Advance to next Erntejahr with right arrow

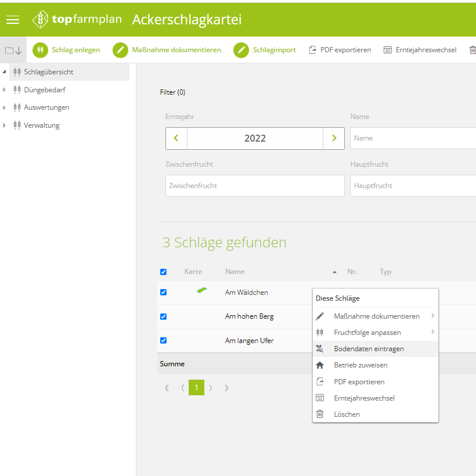[334, 138]
